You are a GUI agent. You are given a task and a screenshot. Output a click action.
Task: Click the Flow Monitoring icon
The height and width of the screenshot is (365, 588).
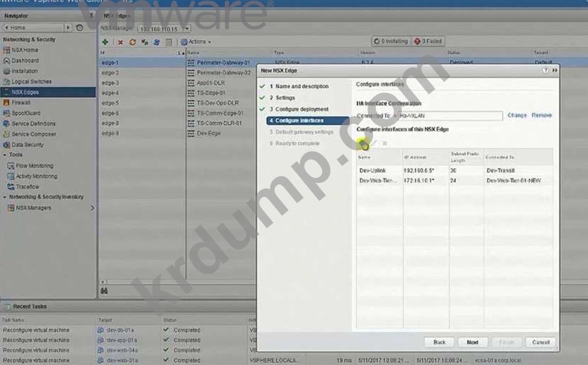(x=11, y=165)
